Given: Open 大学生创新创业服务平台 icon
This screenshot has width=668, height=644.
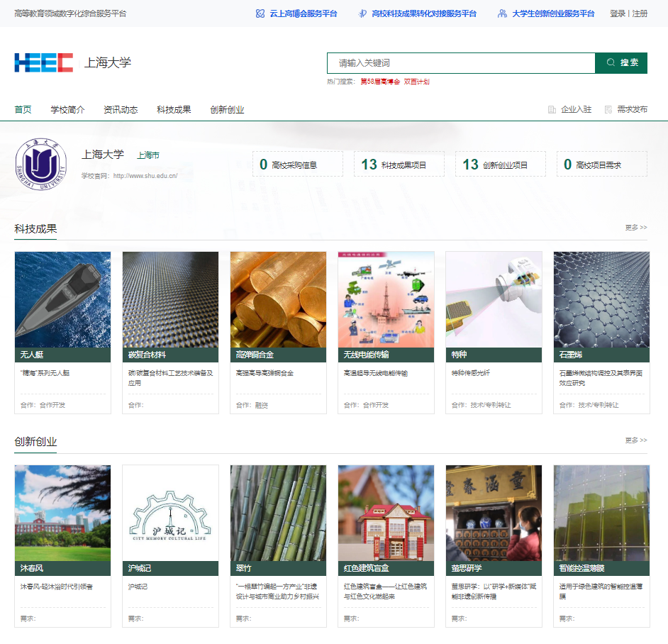Looking at the screenshot, I should click(x=503, y=13).
